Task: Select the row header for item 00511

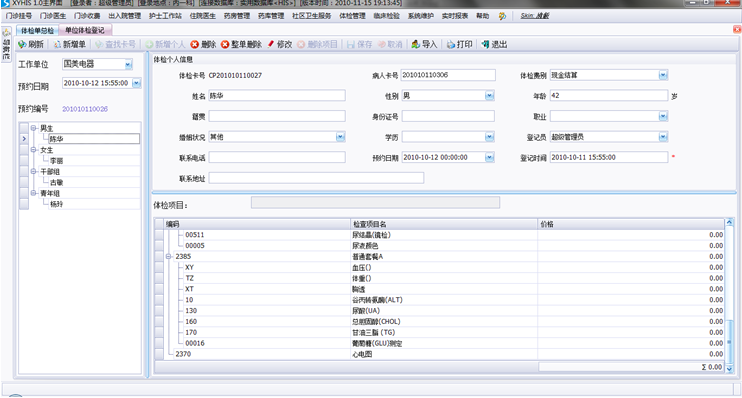Action: (159, 235)
